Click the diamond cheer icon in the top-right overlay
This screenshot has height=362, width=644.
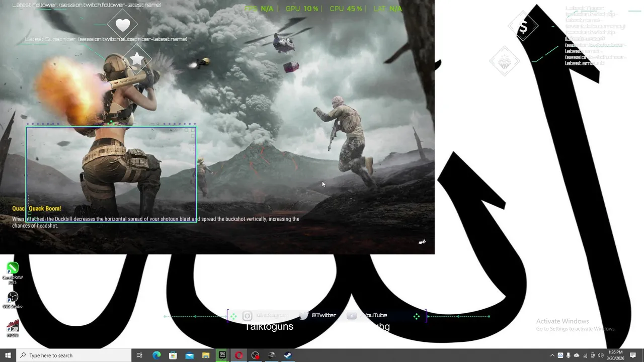[505, 61]
